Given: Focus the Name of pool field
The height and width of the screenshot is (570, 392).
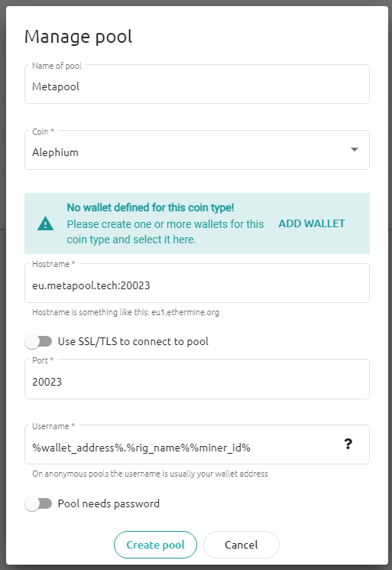Looking at the screenshot, I should pyautogui.click(x=197, y=84).
